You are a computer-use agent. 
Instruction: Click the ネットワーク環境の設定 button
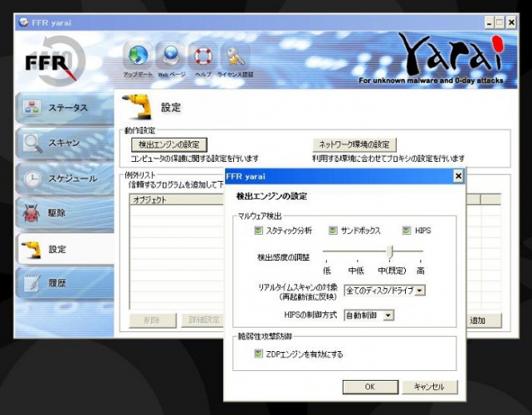(354, 145)
